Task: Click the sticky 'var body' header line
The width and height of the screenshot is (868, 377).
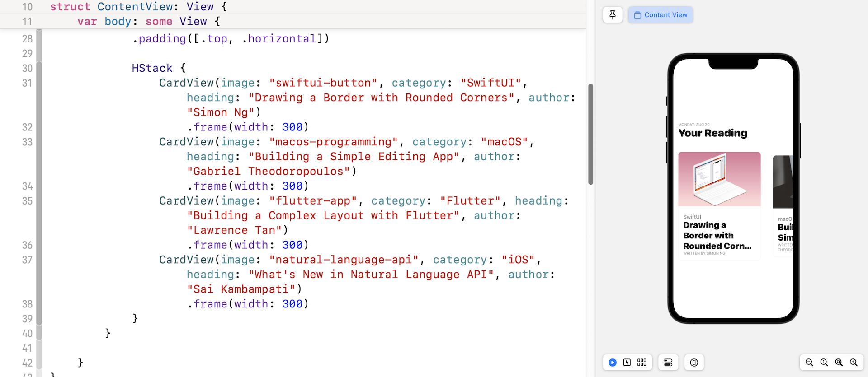Action: point(148,22)
